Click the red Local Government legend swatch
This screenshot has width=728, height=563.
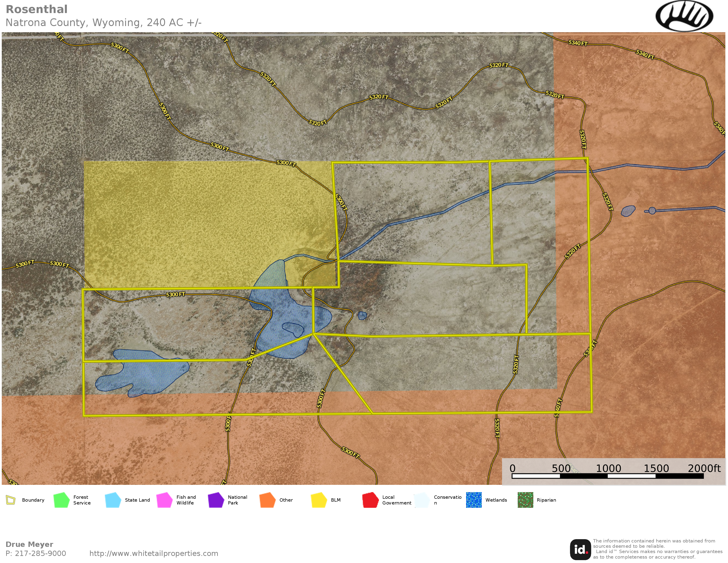click(370, 500)
